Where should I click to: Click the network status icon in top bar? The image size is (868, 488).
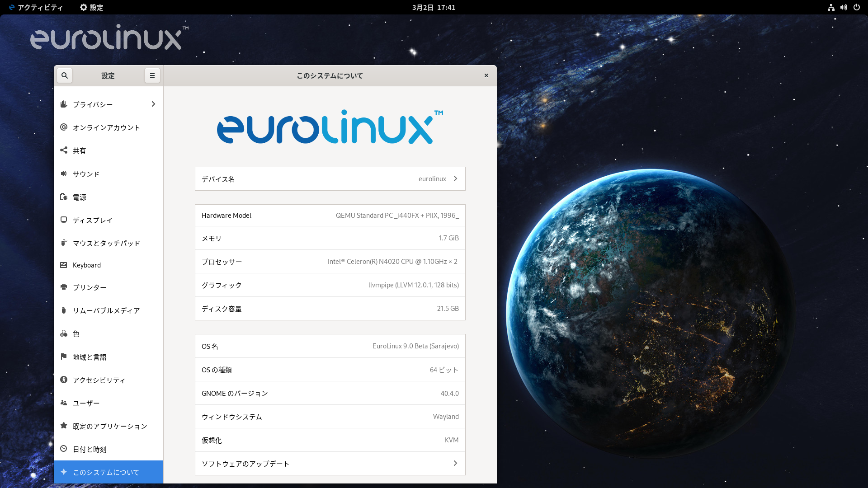831,7
